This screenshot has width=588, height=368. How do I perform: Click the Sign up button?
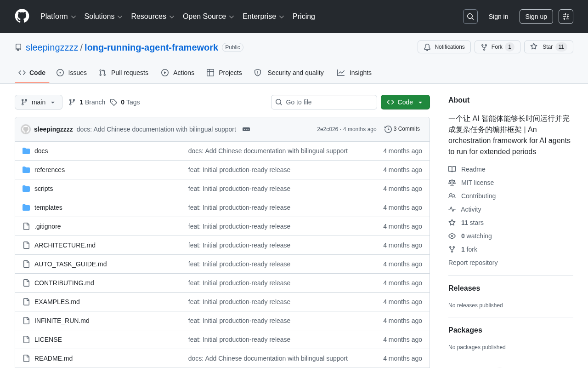coord(536,17)
